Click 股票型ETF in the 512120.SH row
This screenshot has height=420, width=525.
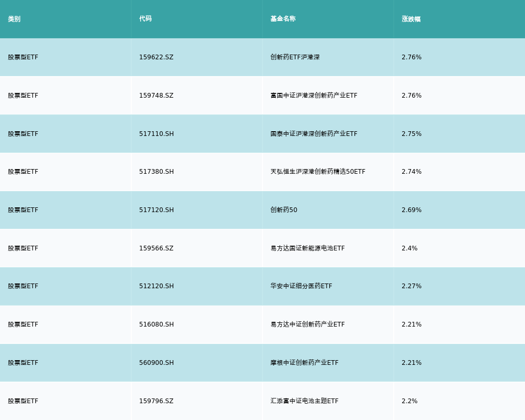tap(23, 286)
